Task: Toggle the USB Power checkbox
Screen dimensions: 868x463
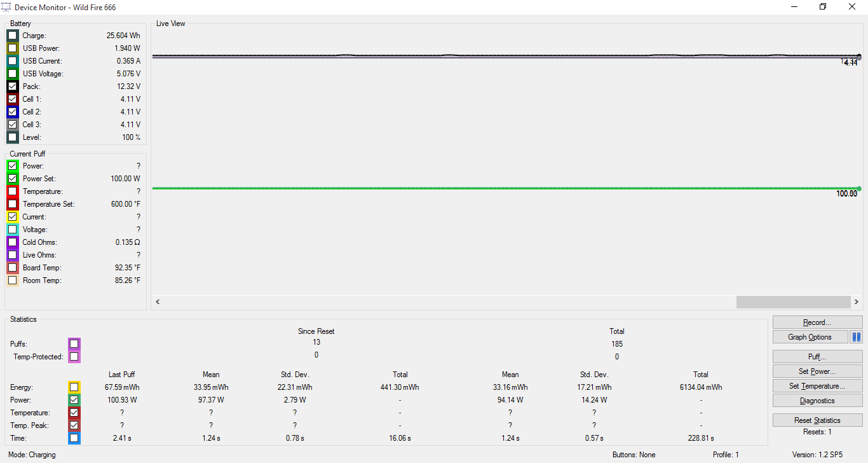Action: coord(13,48)
